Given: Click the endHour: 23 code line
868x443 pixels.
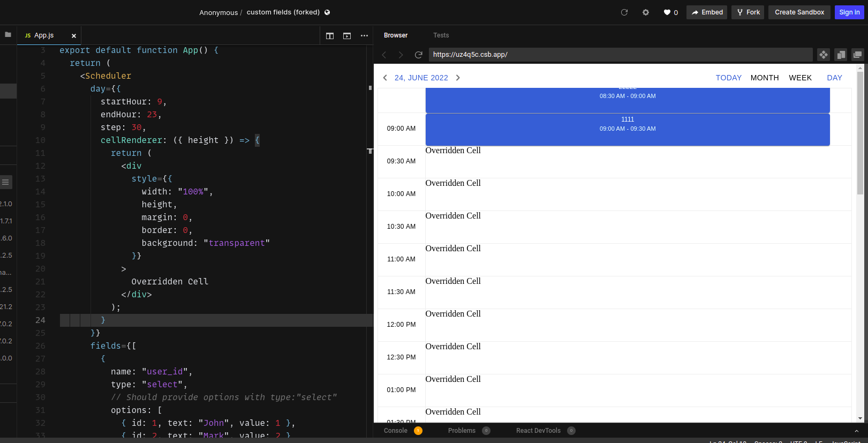Looking at the screenshot, I should tap(131, 115).
